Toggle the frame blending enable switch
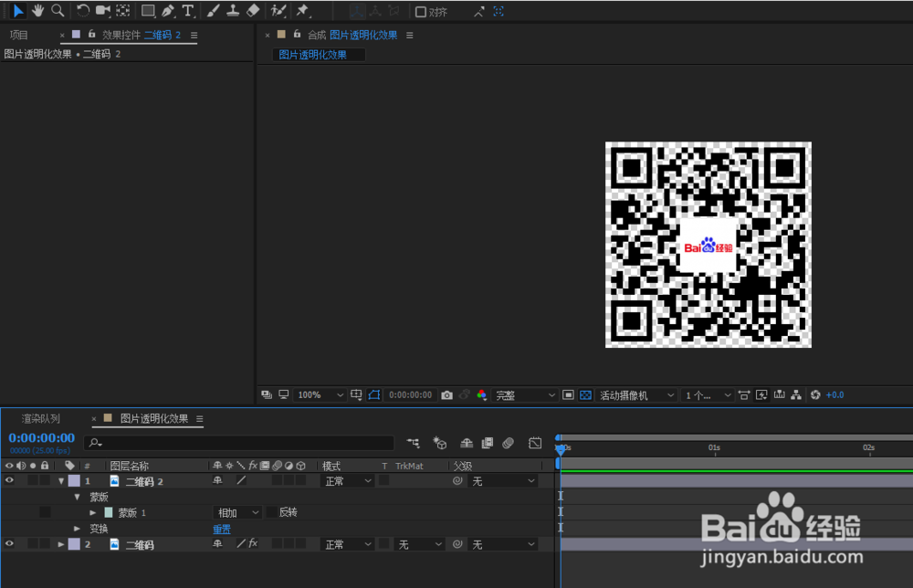Viewport: 913px width, 588px height. click(x=487, y=443)
